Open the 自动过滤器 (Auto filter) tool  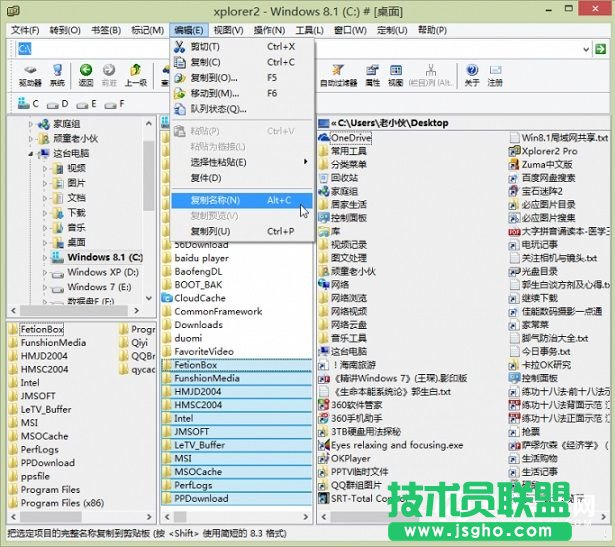tap(338, 75)
